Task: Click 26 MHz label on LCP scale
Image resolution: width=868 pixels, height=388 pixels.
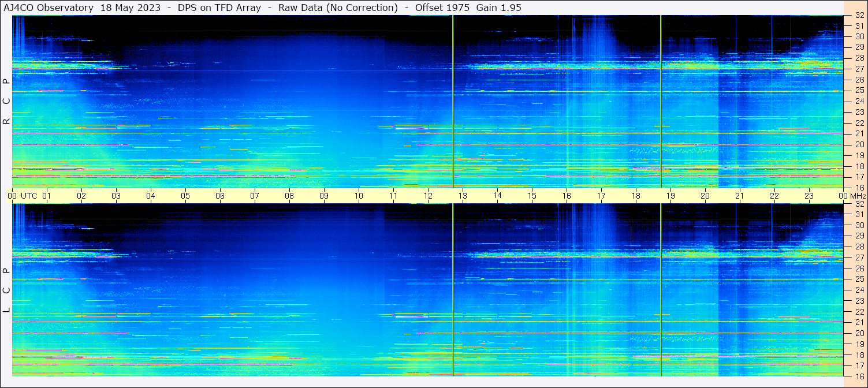Action: [x=859, y=268]
